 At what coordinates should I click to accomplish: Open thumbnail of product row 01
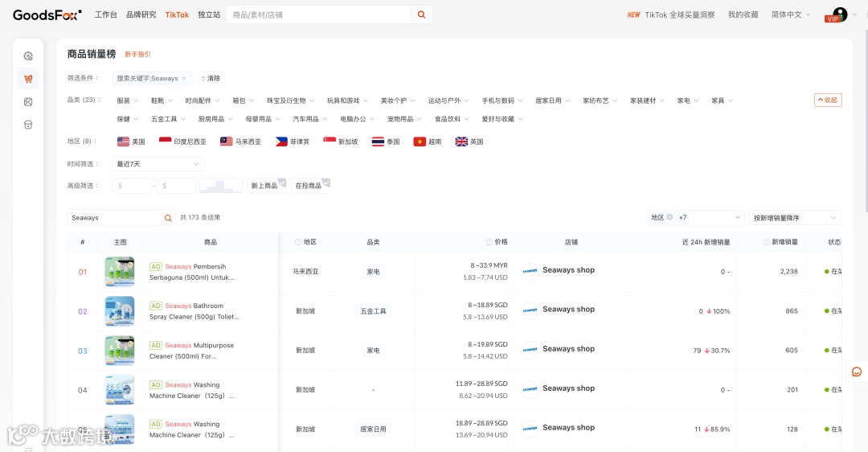pos(120,271)
